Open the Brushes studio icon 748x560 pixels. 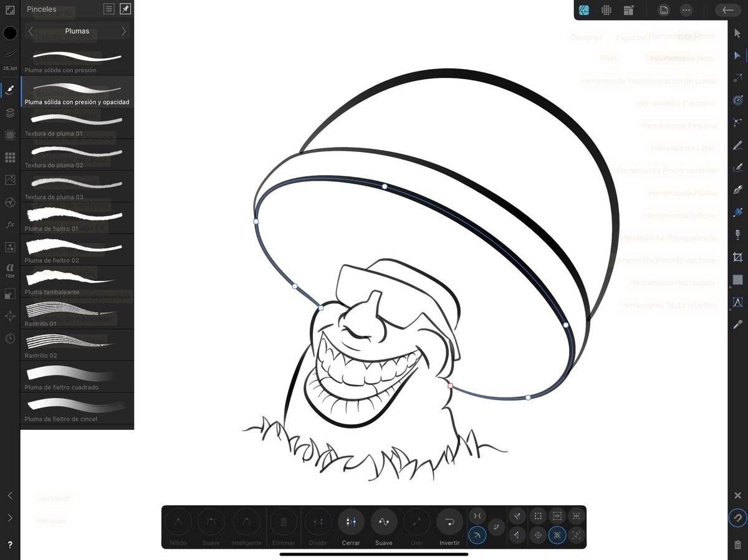pyautogui.click(x=10, y=90)
